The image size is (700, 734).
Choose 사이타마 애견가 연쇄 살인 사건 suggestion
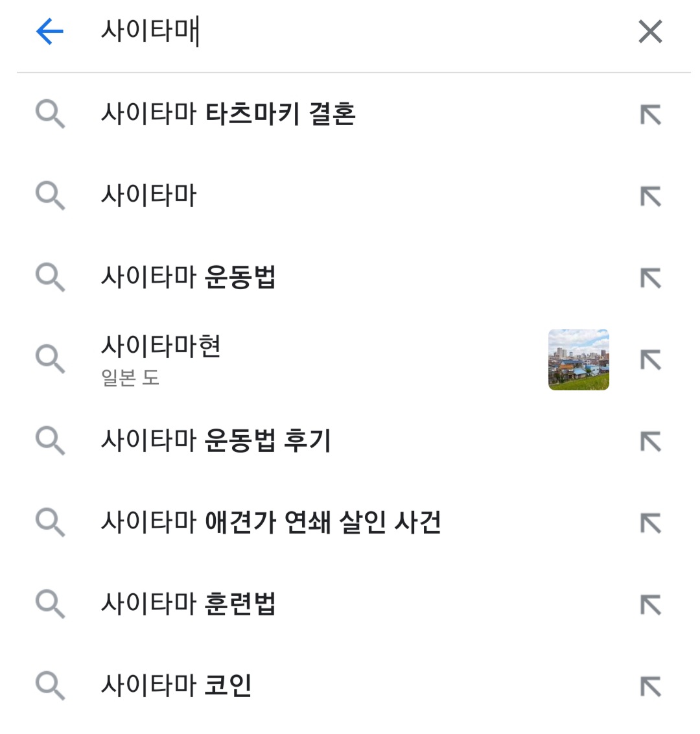click(x=271, y=521)
